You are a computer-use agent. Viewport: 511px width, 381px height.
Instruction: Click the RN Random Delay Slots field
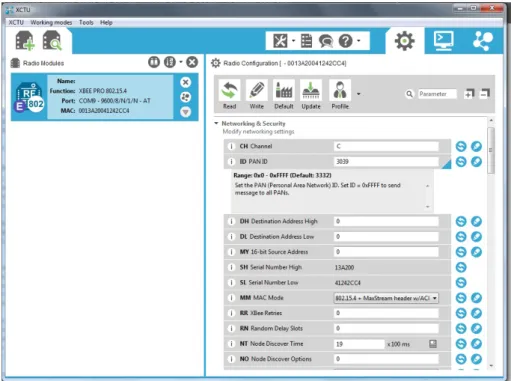pos(386,328)
